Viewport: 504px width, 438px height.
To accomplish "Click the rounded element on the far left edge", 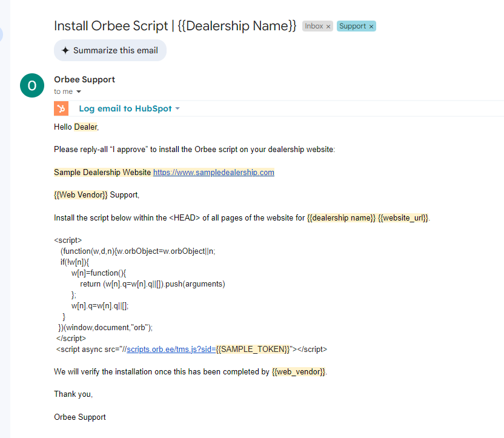I will coord(2,35).
